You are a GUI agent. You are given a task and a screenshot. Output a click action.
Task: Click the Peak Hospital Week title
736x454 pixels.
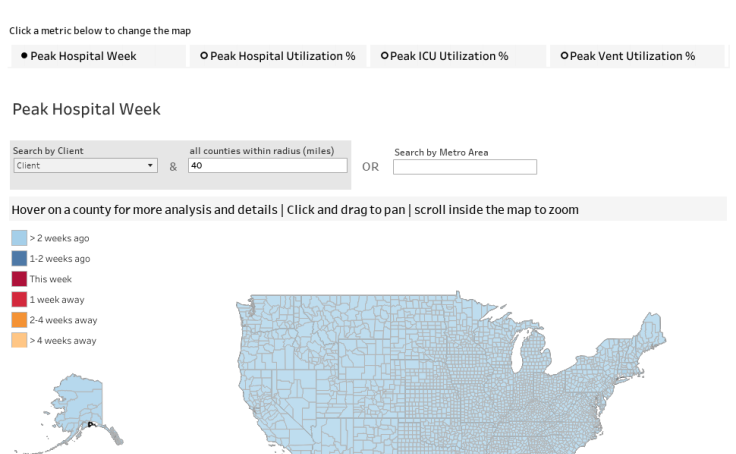pos(86,109)
